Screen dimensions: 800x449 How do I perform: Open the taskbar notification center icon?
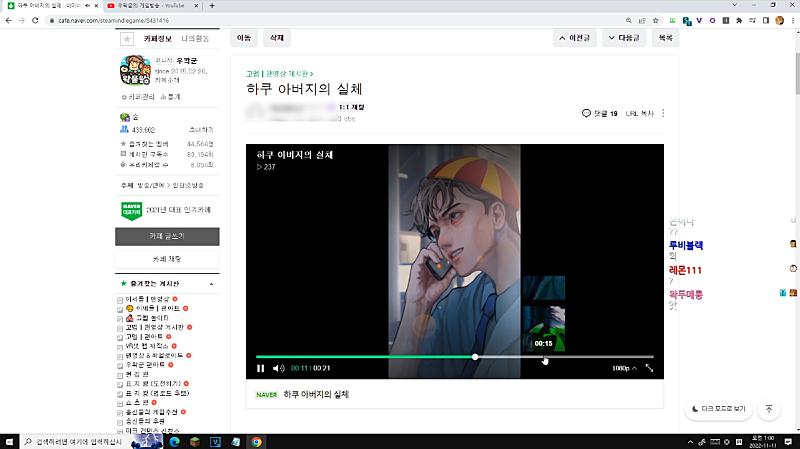click(788, 442)
